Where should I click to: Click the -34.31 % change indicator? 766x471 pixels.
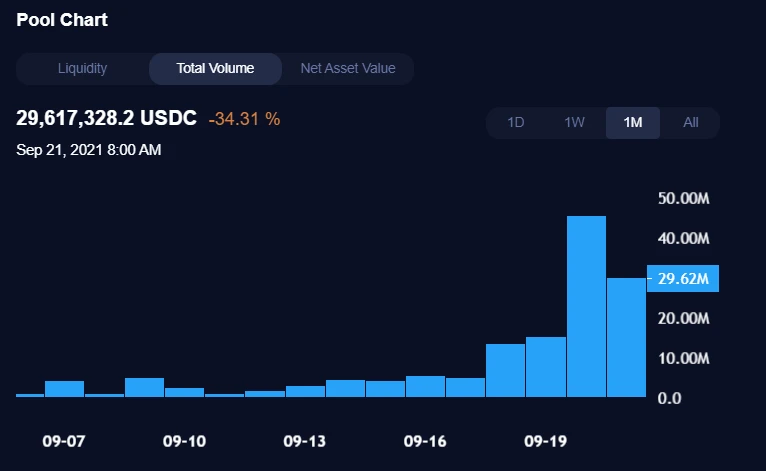tap(244, 119)
